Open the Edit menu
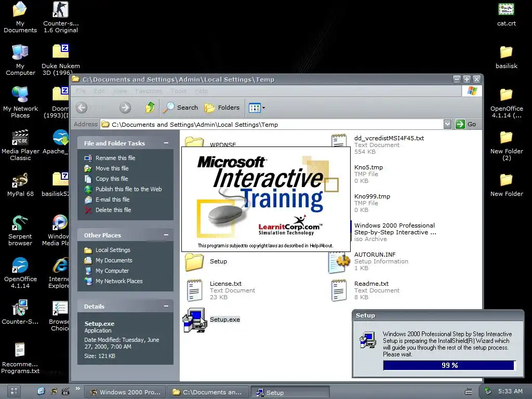This screenshot has height=399, width=532. [x=99, y=91]
